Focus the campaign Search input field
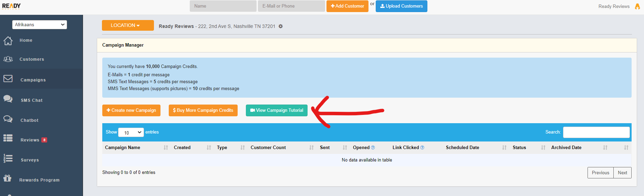Image resolution: width=644 pixels, height=196 pixels. coord(596,133)
